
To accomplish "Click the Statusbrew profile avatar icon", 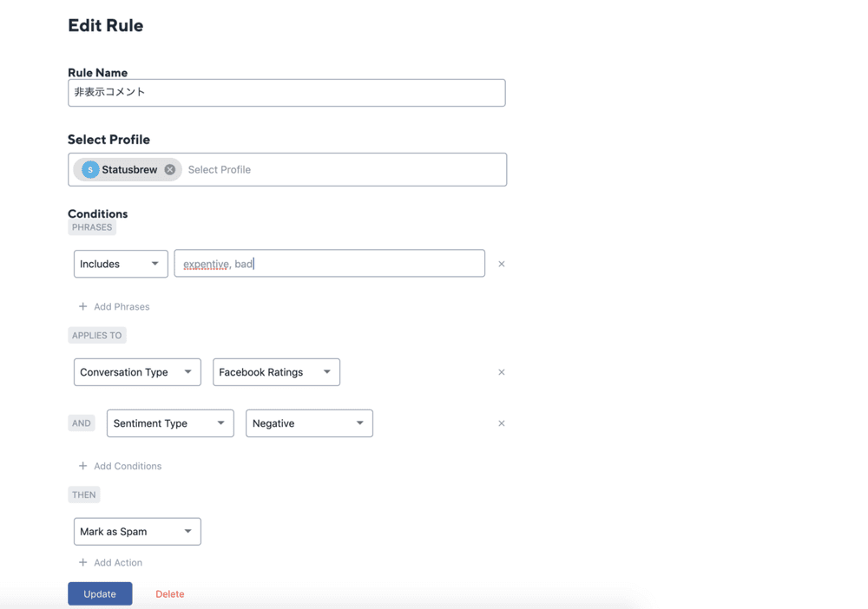I will [x=90, y=170].
